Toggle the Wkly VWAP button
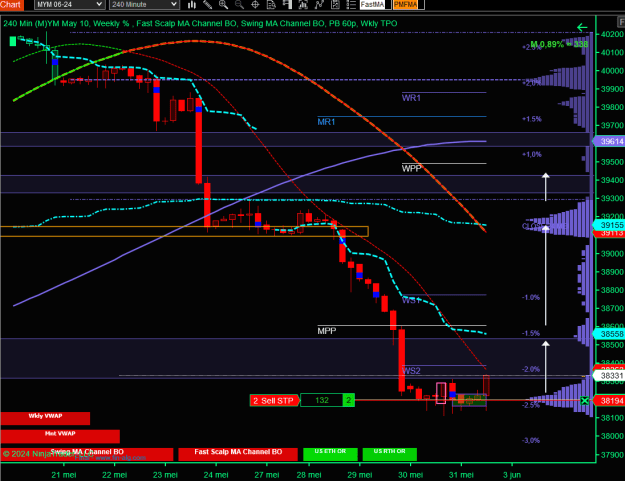Screen dimensions: 625x481 coord(45,418)
